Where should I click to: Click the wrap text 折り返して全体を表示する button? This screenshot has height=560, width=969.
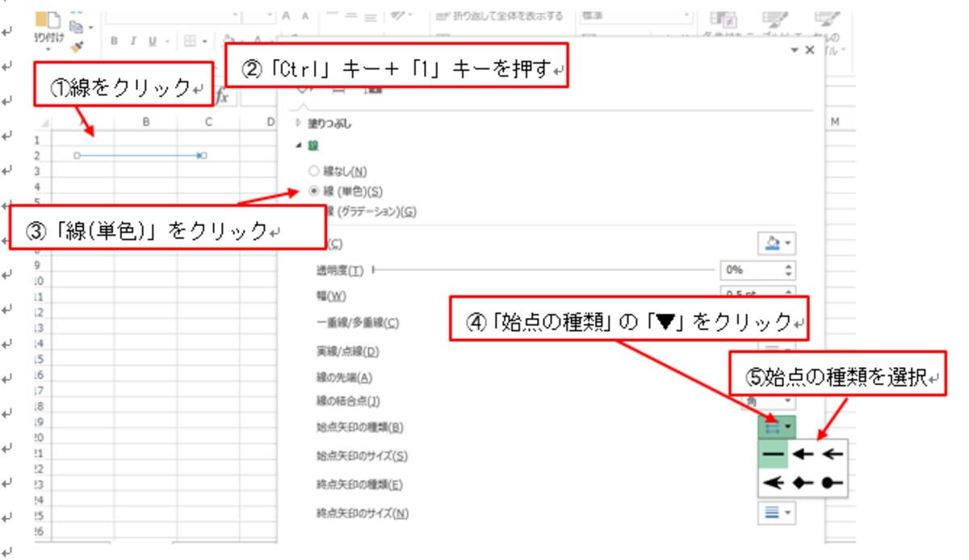click(499, 15)
